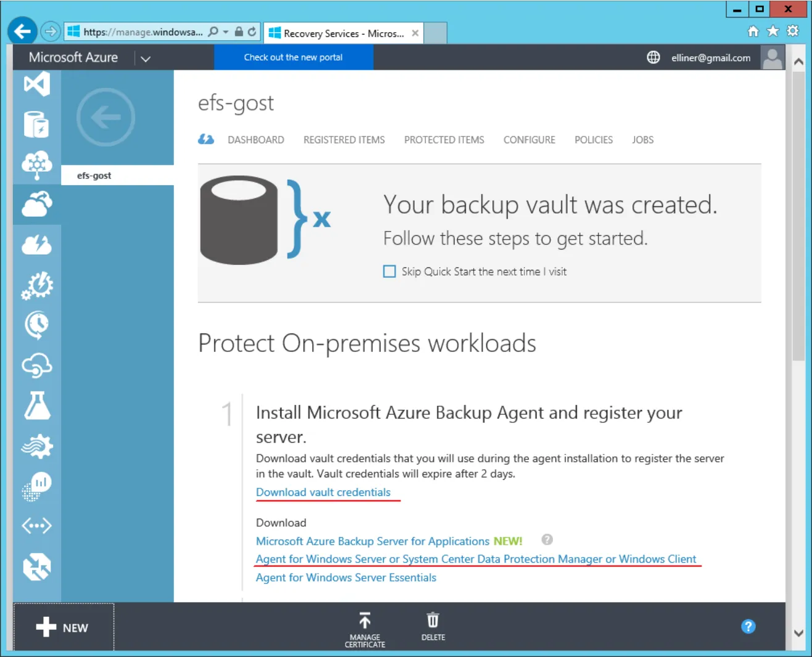
Task: Open the bar chart bubble sidebar icon
Action: [37, 486]
